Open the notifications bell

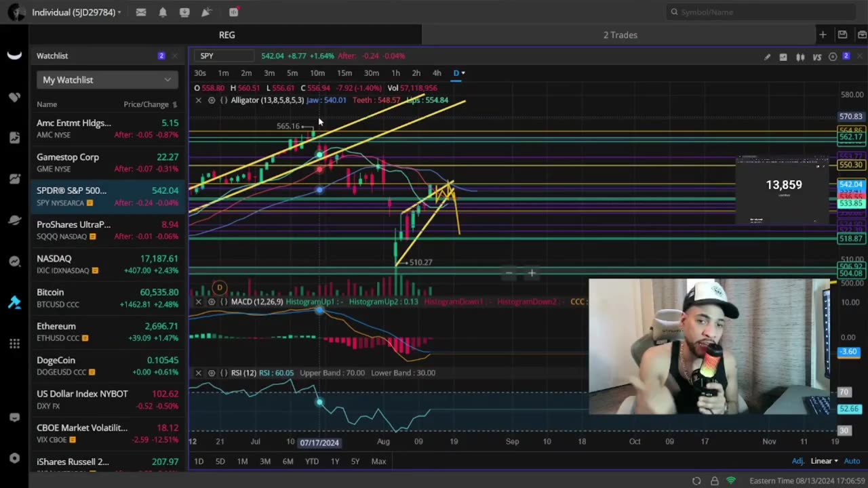click(x=163, y=12)
